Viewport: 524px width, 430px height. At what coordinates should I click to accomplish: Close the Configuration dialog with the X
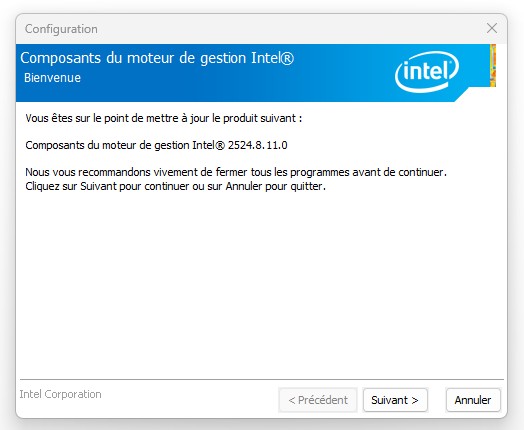click(492, 28)
